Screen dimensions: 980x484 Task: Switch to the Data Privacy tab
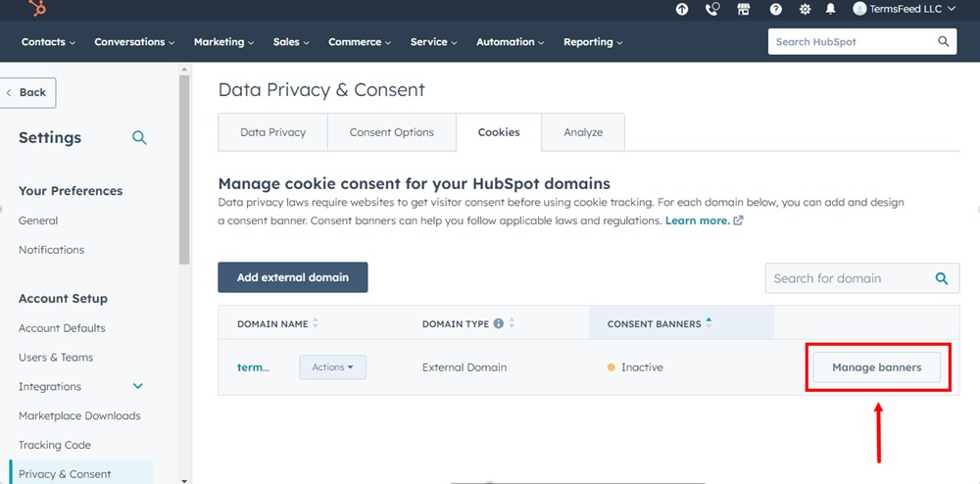(272, 132)
